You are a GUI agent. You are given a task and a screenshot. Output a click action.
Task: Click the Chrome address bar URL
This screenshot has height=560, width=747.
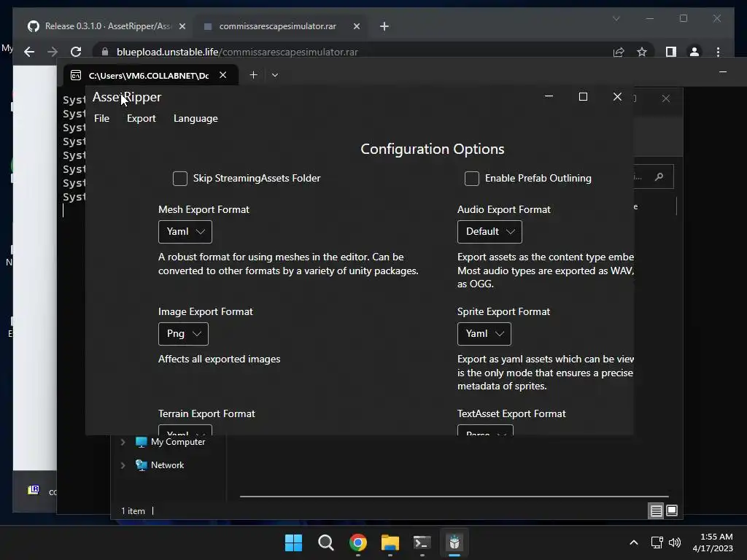pyautogui.click(x=237, y=52)
